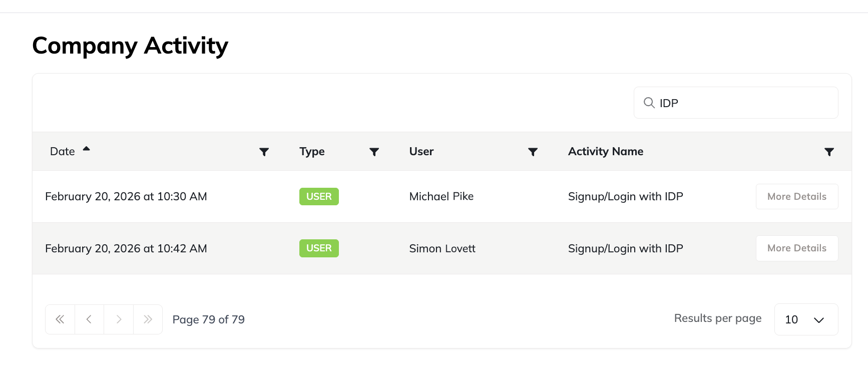Select the Type column header
Screen dimensions: 868x371
point(312,151)
